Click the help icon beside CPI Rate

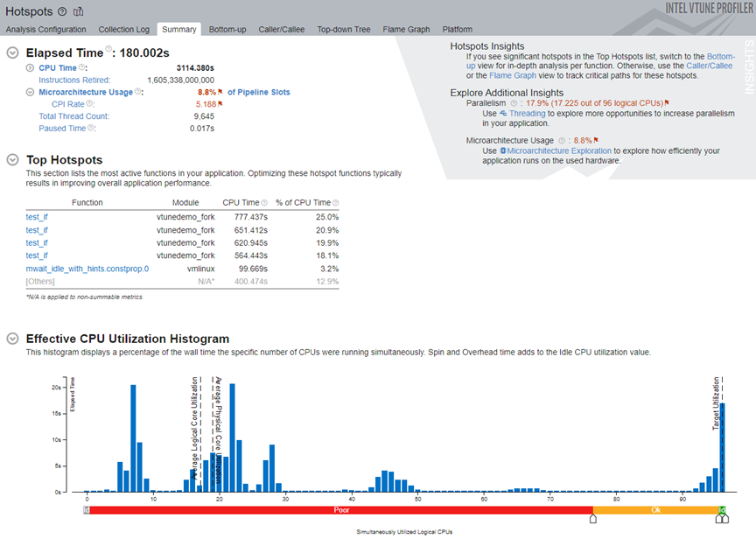90,104
